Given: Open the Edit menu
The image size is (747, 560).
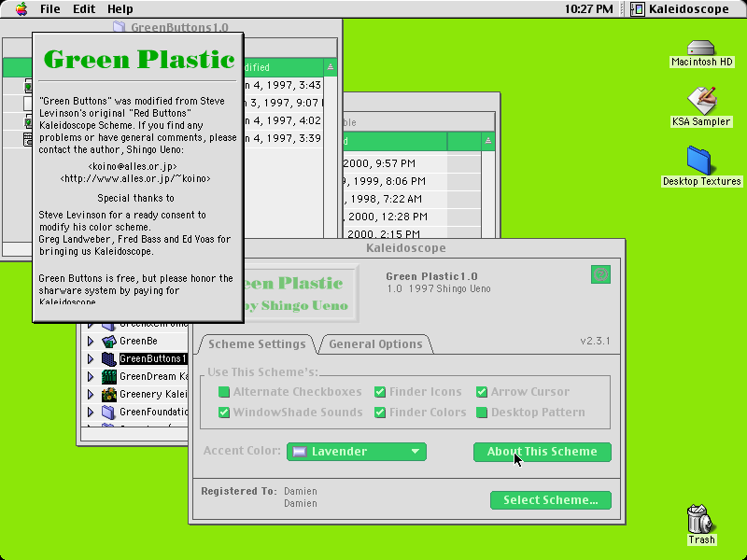Looking at the screenshot, I should (84, 9).
